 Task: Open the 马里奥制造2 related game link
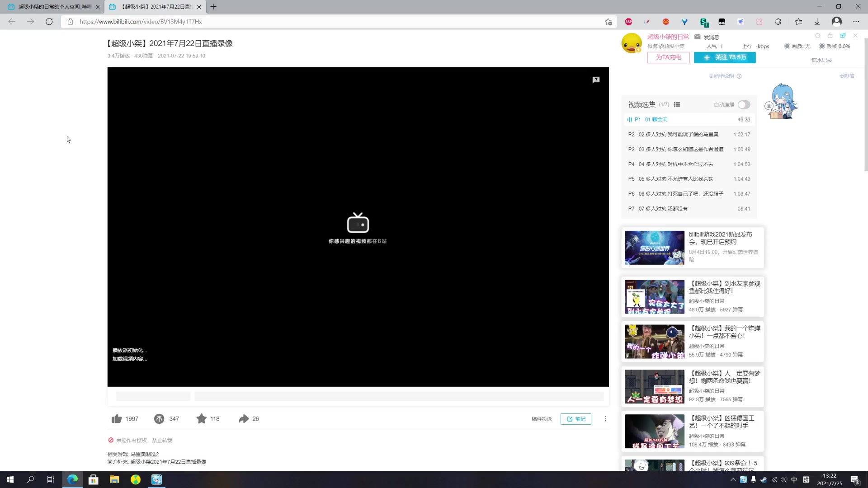[145, 454]
